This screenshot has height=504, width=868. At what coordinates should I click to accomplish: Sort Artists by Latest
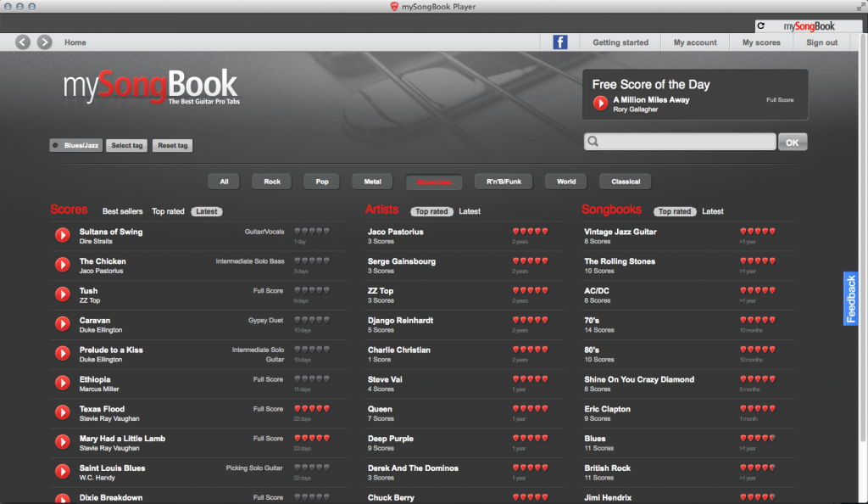coord(470,211)
